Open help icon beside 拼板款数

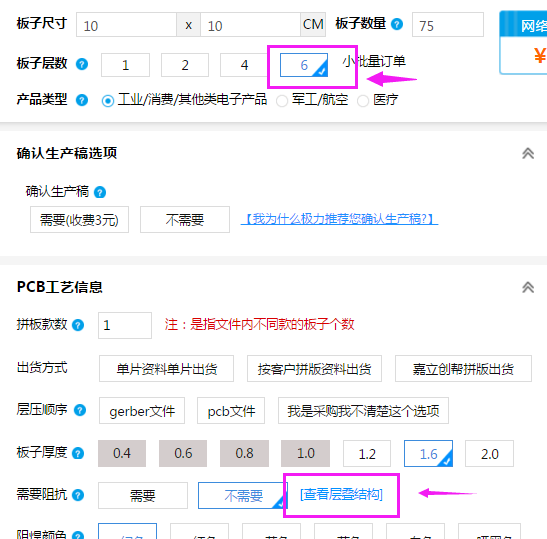78,325
